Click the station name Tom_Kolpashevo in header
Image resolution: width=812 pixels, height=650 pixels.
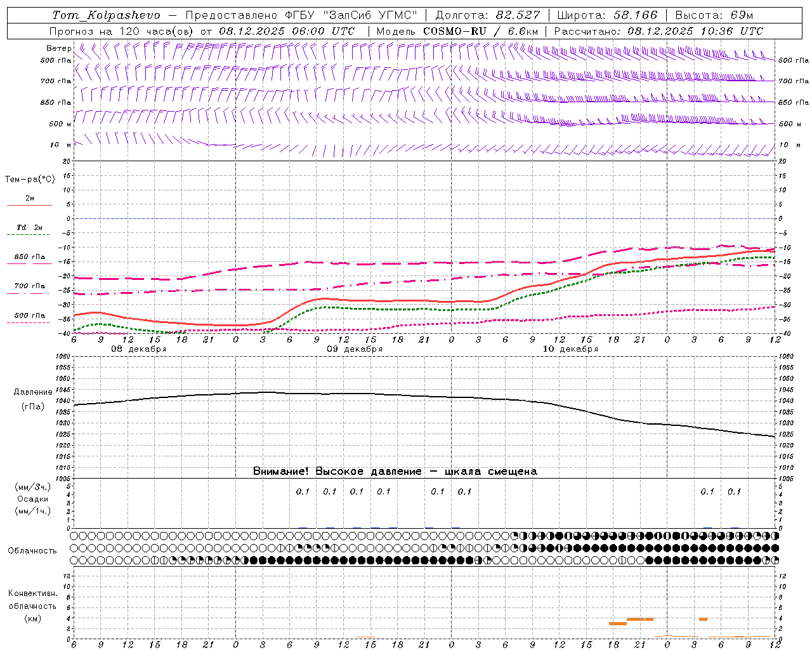[106, 15]
